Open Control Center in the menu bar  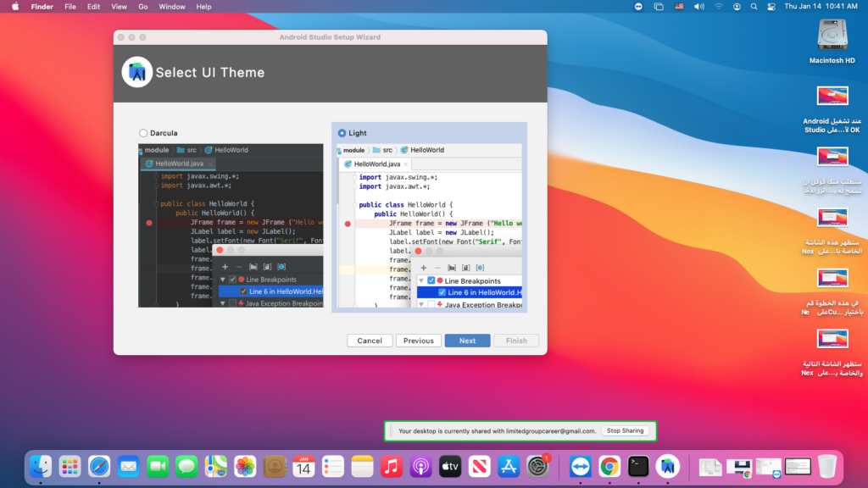pos(771,7)
